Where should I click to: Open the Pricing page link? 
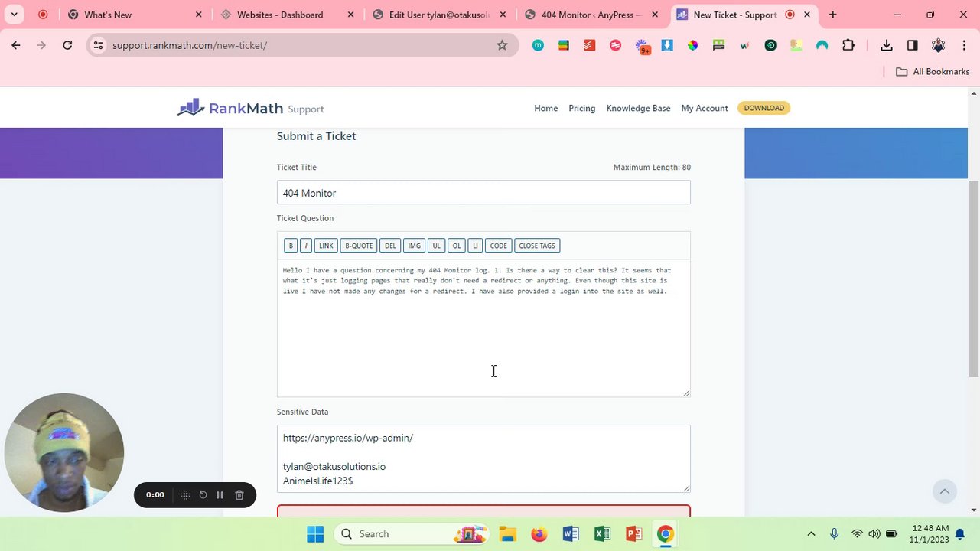[581, 108]
